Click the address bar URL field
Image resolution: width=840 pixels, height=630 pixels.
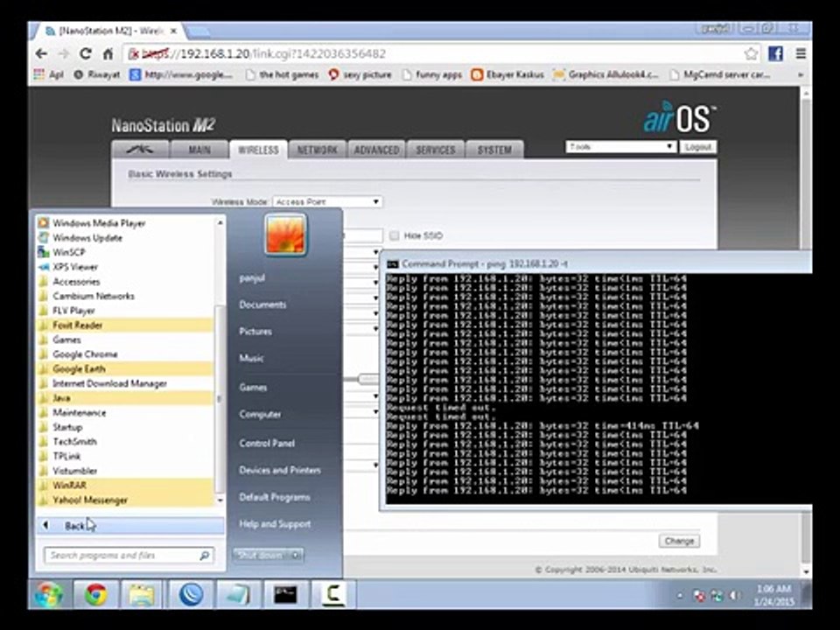[x=434, y=53]
